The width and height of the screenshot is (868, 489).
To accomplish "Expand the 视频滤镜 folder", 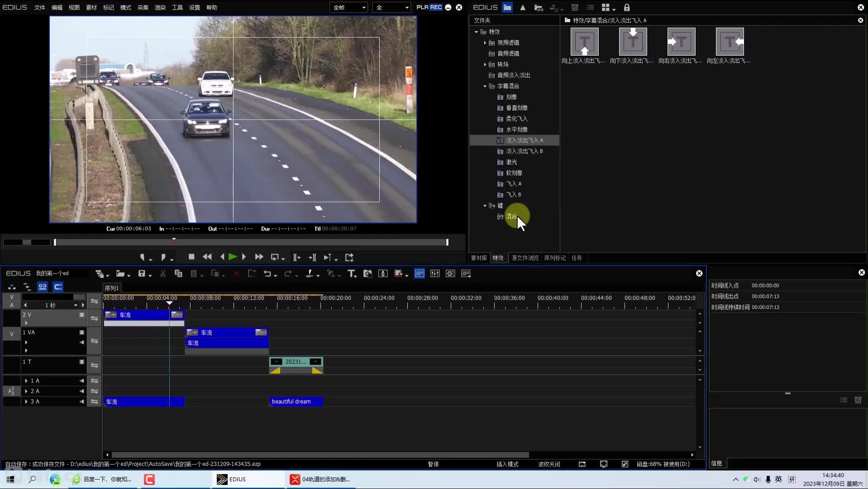I will pyautogui.click(x=485, y=43).
